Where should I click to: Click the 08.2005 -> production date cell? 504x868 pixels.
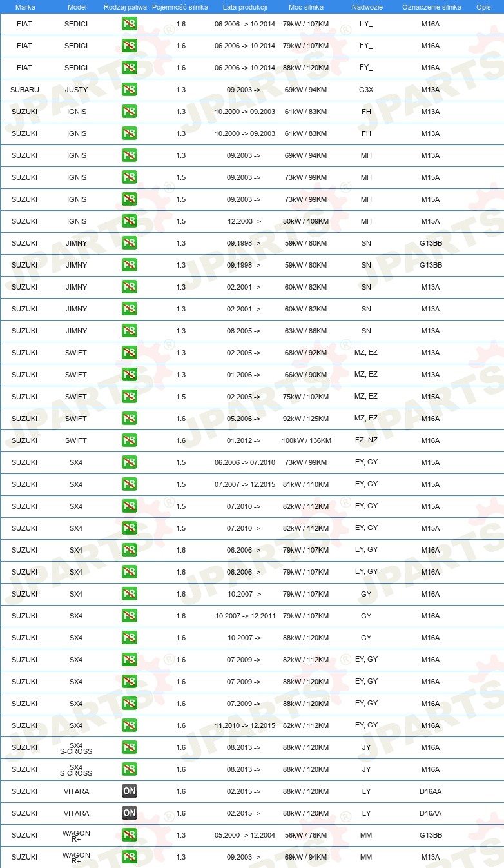point(244,331)
